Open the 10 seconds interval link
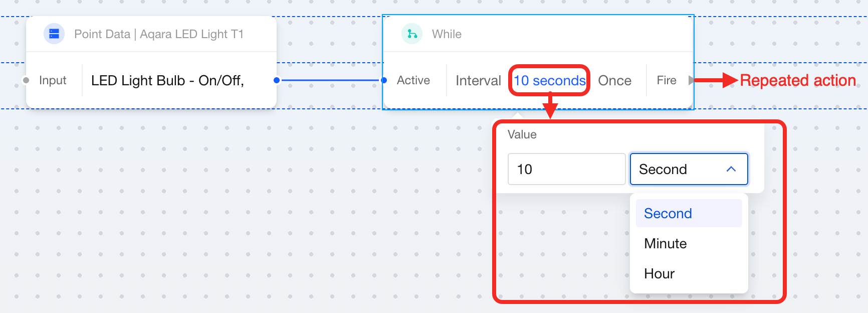The height and width of the screenshot is (313, 868). 549,81
